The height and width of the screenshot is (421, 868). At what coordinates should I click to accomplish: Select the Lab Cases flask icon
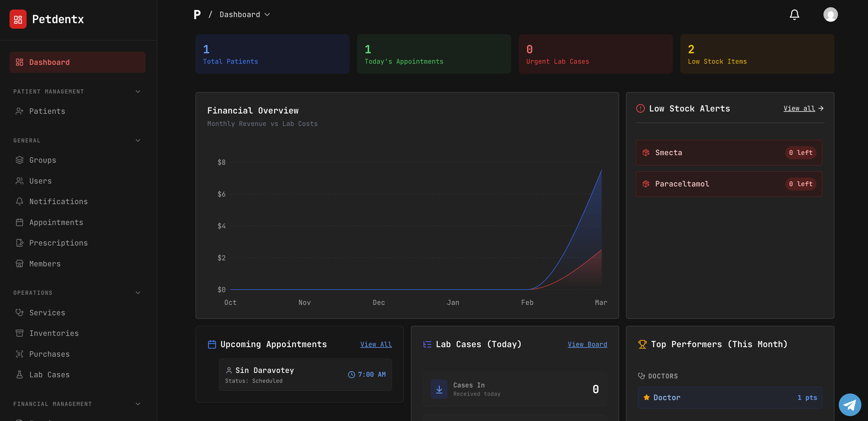pyautogui.click(x=20, y=374)
